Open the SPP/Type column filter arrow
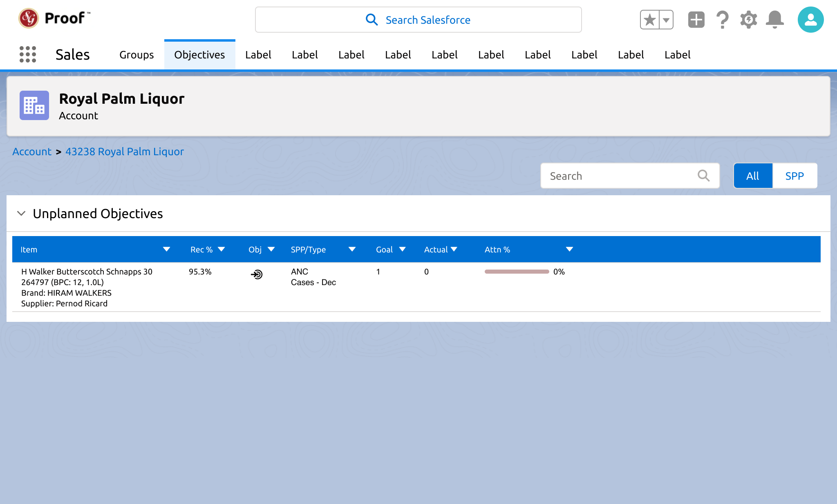This screenshot has height=504, width=837. (352, 249)
